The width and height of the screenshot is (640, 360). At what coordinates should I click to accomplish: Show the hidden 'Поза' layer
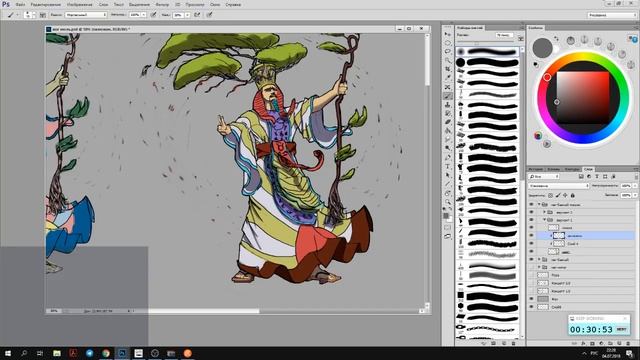[x=531, y=276]
